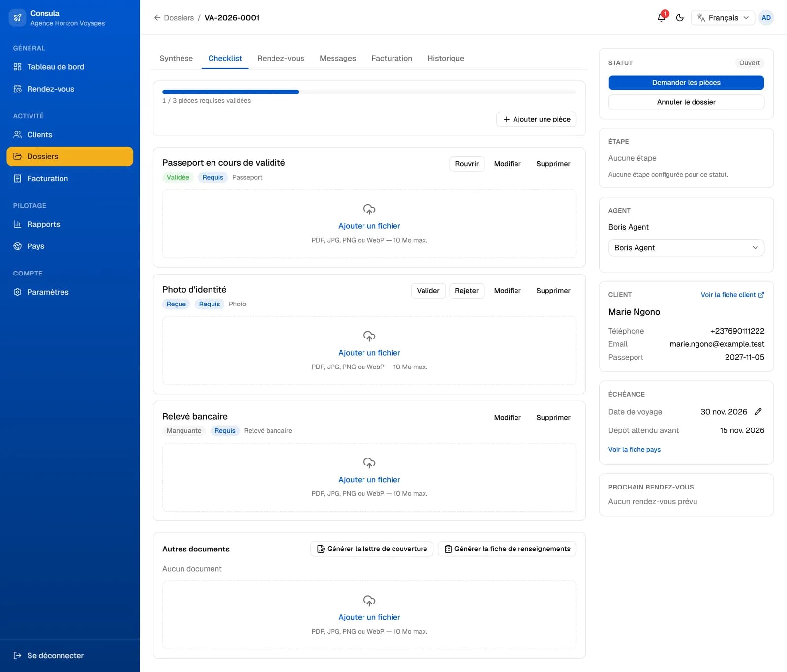Click Ajouter un fichier under Autres documents
The height and width of the screenshot is (672, 787).
coord(369,617)
